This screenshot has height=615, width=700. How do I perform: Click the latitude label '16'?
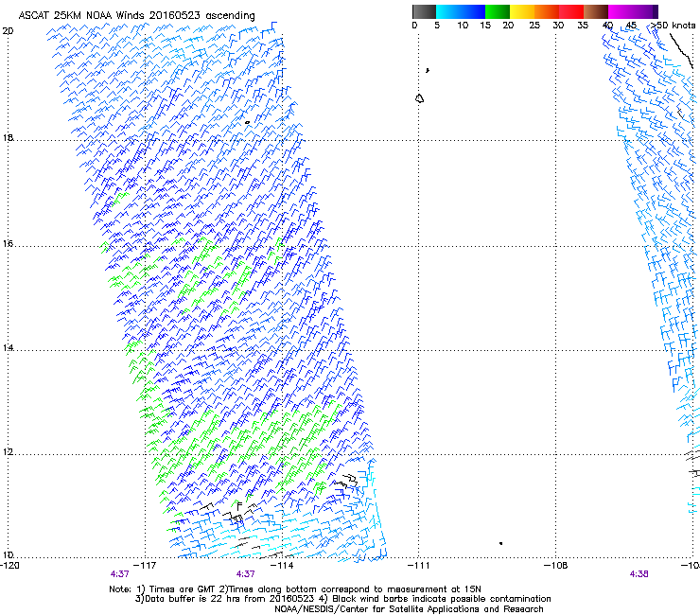(x=8, y=243)
